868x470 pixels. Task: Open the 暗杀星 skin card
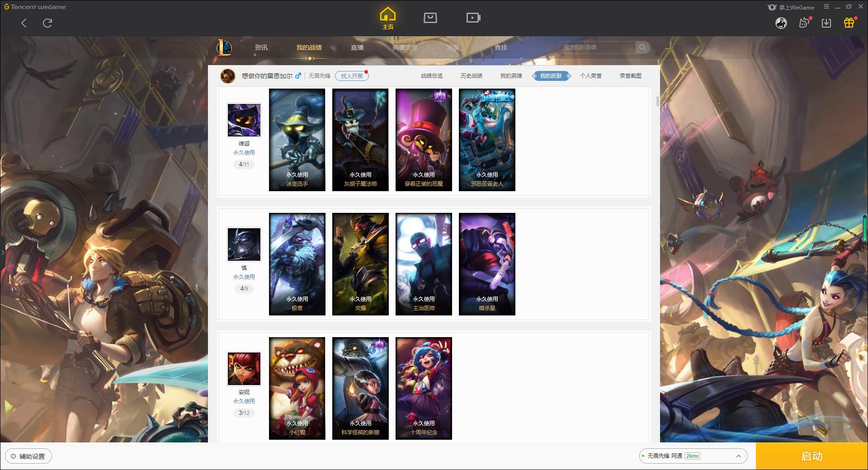tap(487, 264)
